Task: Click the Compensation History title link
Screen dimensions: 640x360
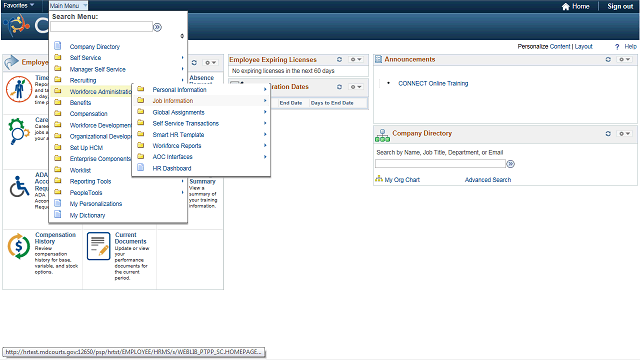Action: pyautogui.click(x=56, y=238)
